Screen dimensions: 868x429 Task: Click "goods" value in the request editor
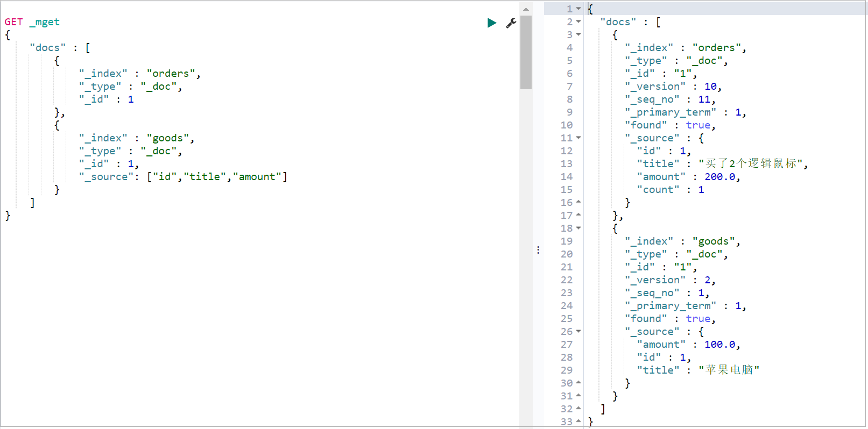(167, 138)
